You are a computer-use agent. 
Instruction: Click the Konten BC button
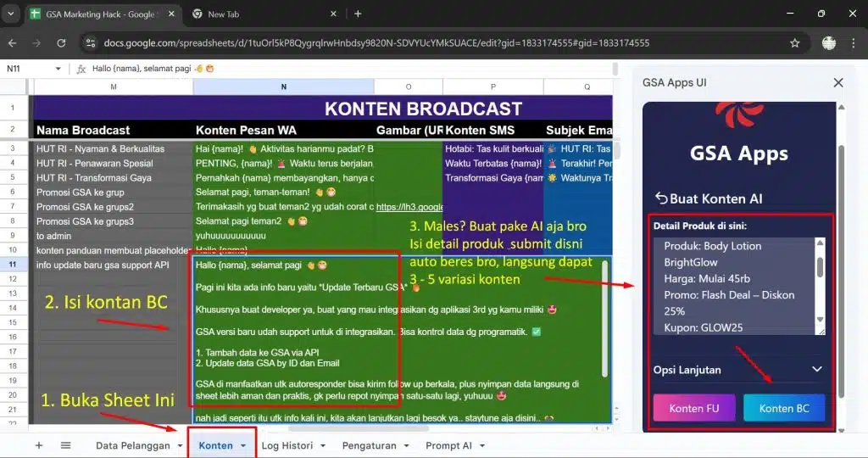(x=784, y=408)
